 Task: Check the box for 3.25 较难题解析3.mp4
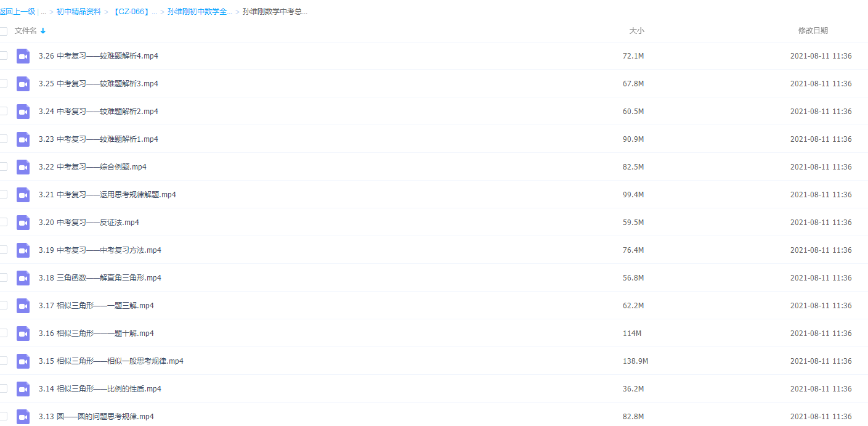[3, 83]
